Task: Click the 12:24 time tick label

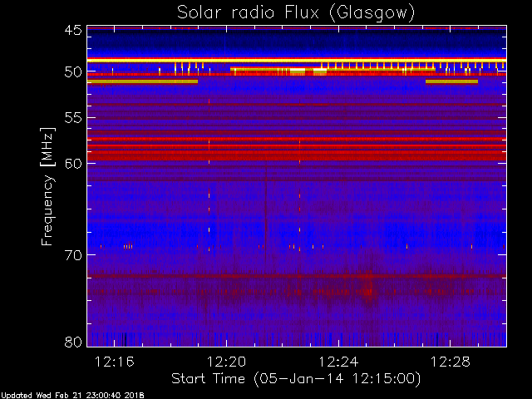Action: (x=338, y=362)
